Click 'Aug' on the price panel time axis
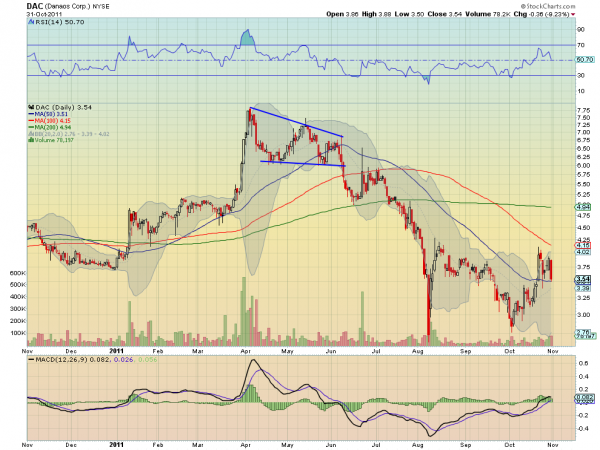The width and height of the screenshot is (600, 450). [418, 351]
